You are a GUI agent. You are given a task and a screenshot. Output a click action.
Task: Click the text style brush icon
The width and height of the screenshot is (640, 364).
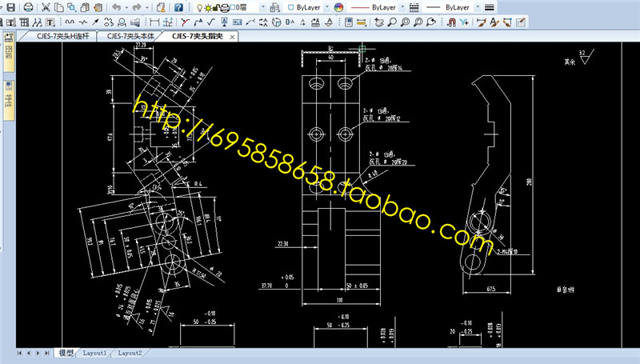coord(494,22)
